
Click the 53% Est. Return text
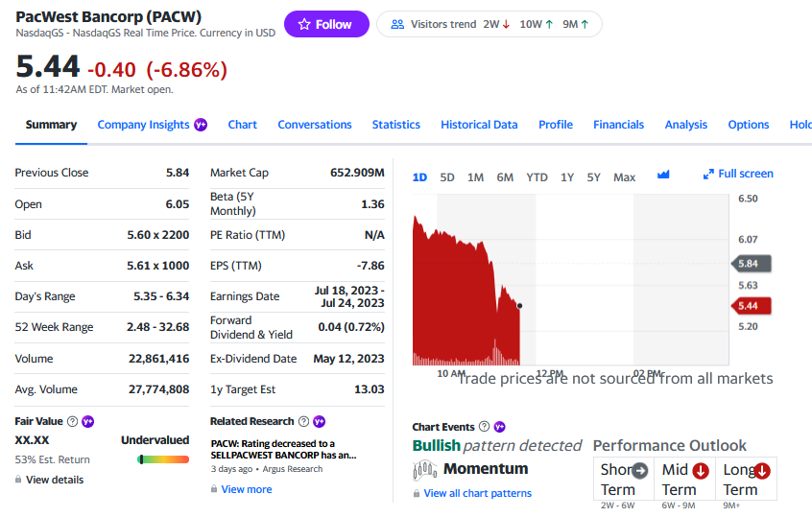[52, 459]
